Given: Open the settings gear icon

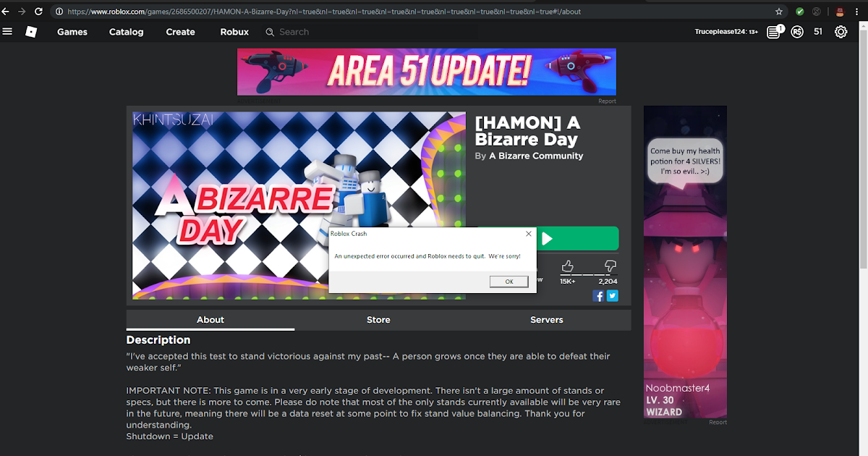Looking at the screenshot, I should [x=841, y=32].
